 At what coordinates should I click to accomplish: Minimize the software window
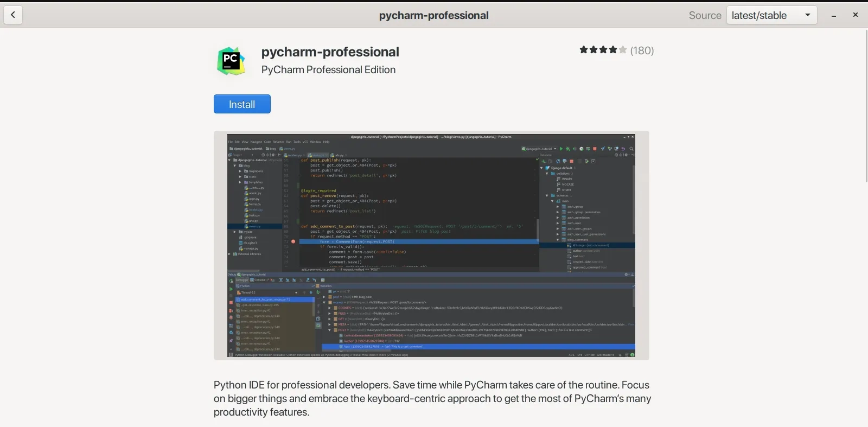(x=834, y=15)
